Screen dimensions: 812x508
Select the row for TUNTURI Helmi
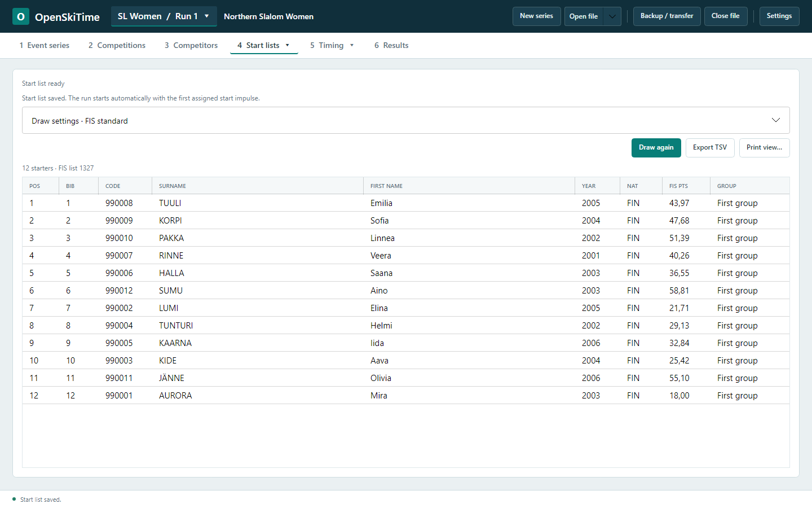(x=406, y=326)
